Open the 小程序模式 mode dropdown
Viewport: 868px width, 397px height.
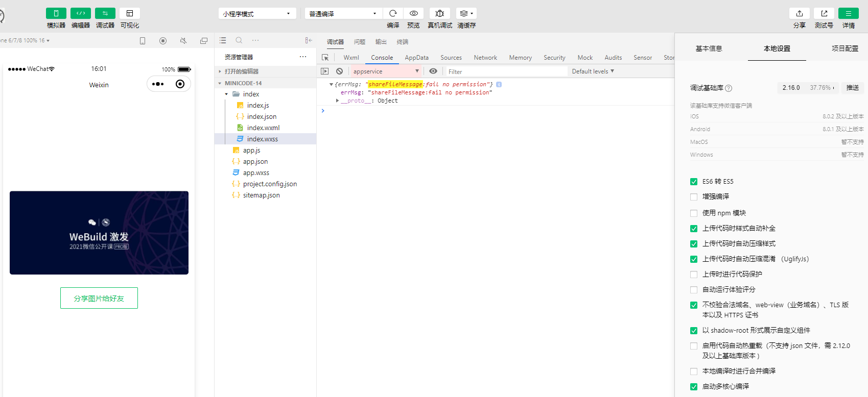click(257, 13)
